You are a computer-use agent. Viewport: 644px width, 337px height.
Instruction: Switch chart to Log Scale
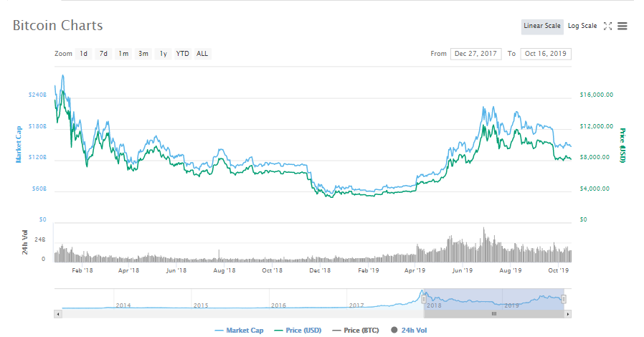tap(582, 26)
